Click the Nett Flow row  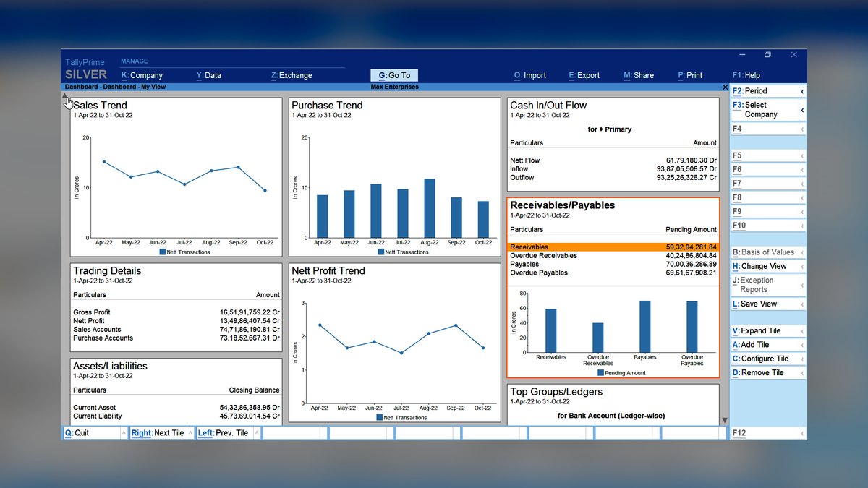[613, 160]
